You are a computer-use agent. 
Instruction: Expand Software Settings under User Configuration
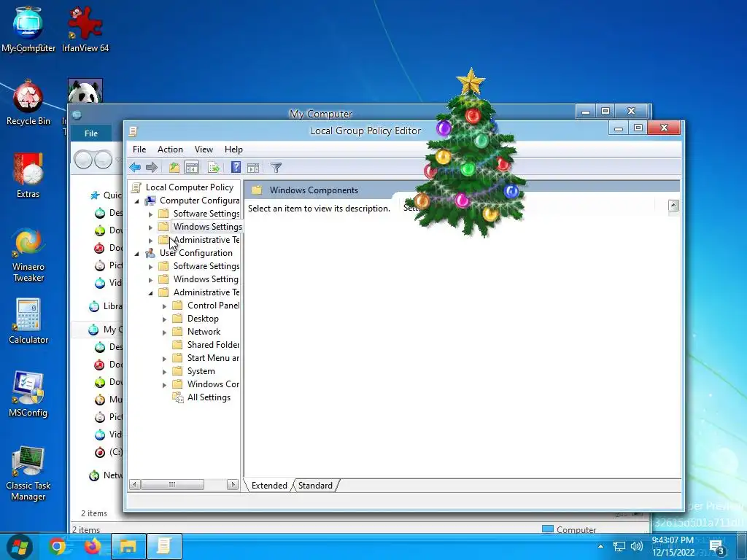point(150,267)
